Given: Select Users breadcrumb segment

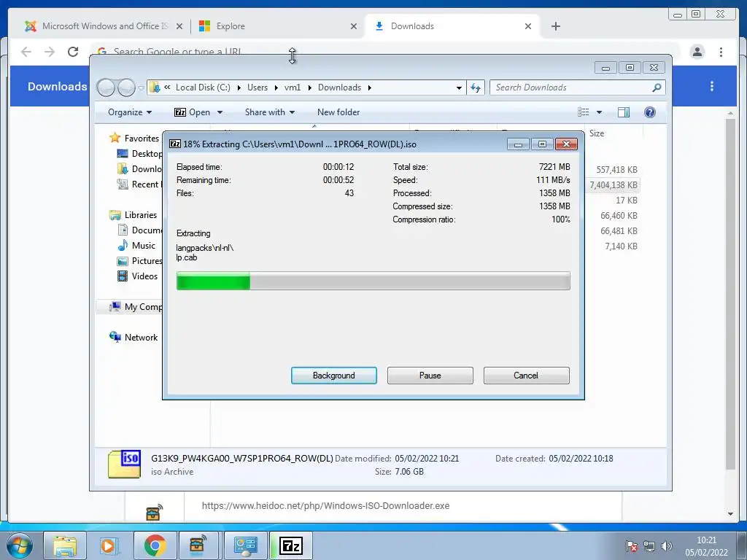Looking at the screenshot, I should click(x=258, y=87).
